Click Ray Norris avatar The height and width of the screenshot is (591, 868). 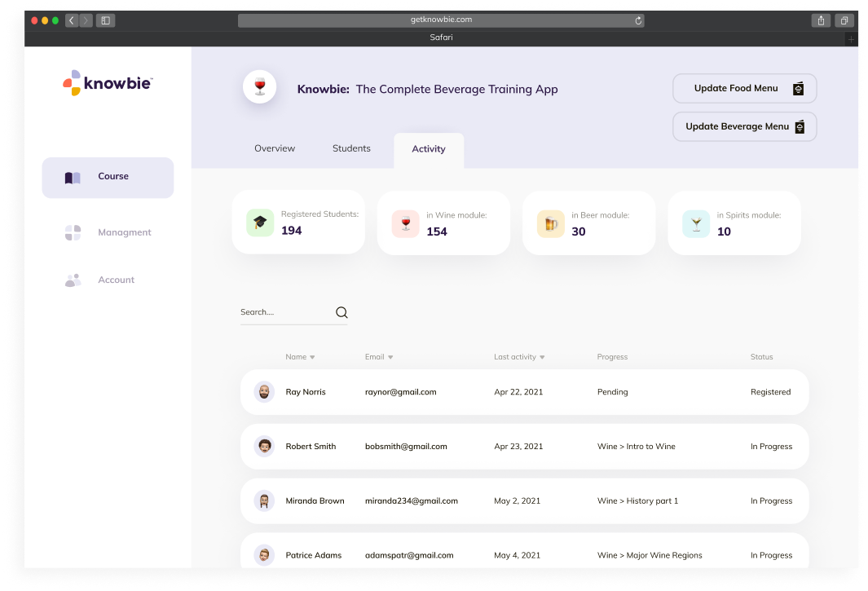(x=264, y=392)
